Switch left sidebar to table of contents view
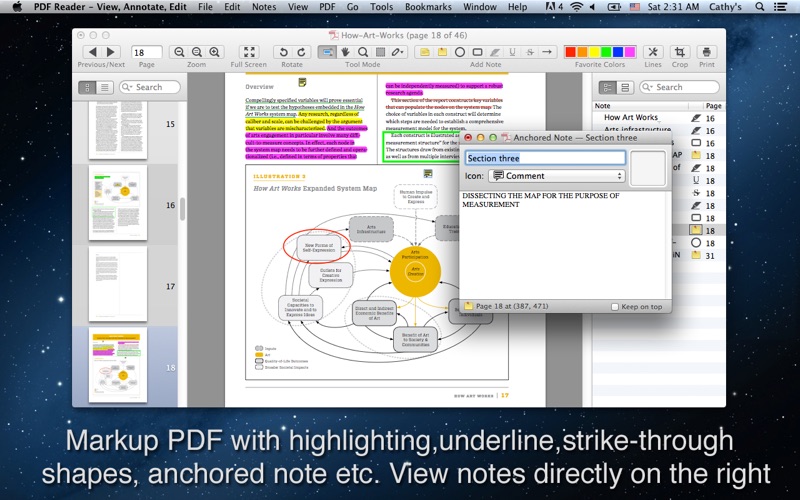Image resolution: width=800 pixels, height=500 pixels. [x=105, y=87]
